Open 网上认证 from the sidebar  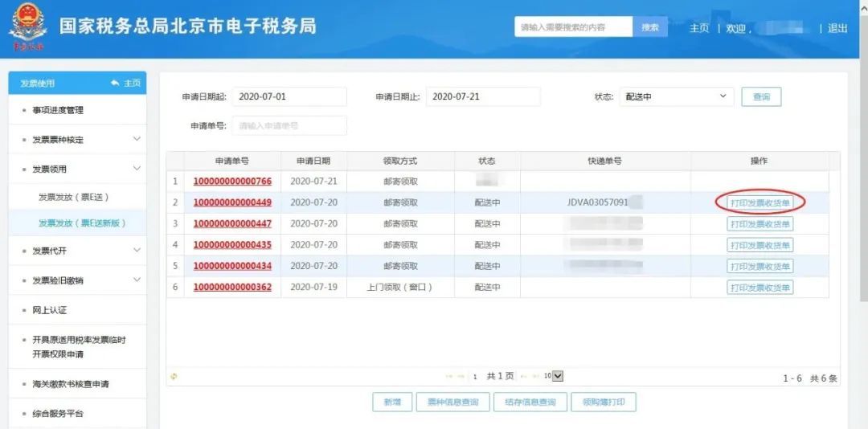click(49, 310)
